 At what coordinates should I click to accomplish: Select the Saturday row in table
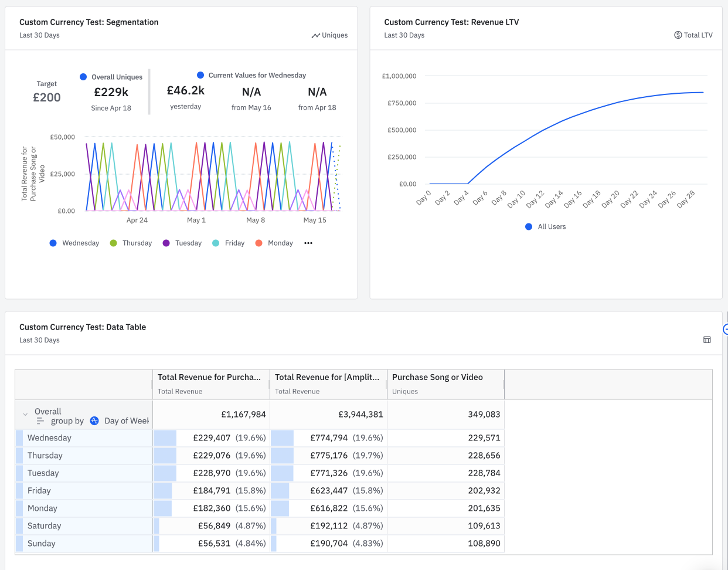point(45,526)
